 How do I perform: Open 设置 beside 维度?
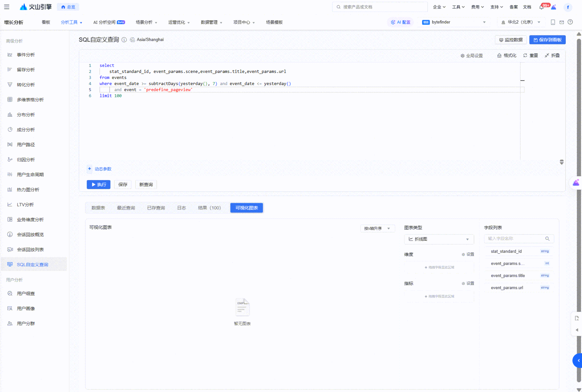click(x=468, y=254)
